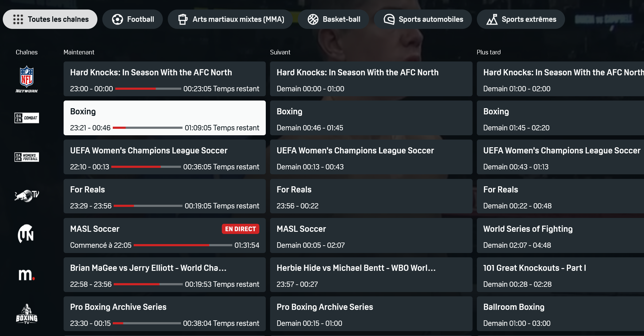Select the Red Bull TV channel logo
Viewport: 644px width, 336px height.
click(x=27, y=196)
